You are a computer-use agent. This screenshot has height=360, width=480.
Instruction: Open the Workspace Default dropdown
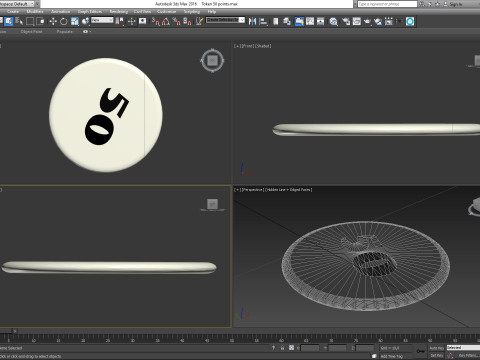(17, 4)
